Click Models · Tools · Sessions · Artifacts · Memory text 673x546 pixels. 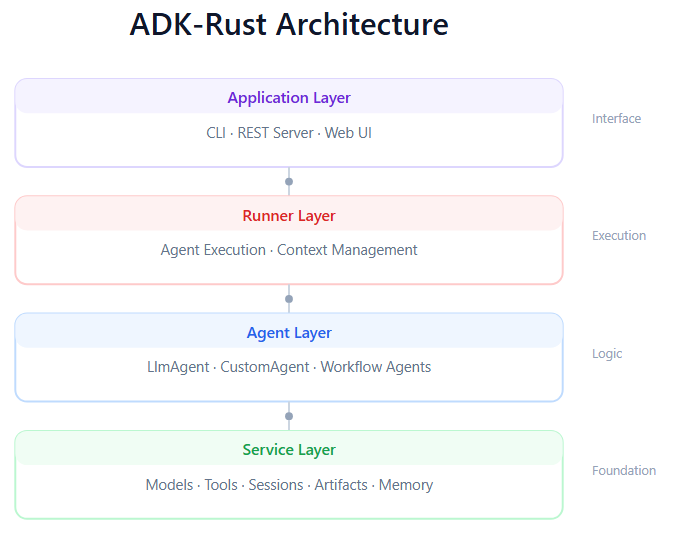[289, 485]
